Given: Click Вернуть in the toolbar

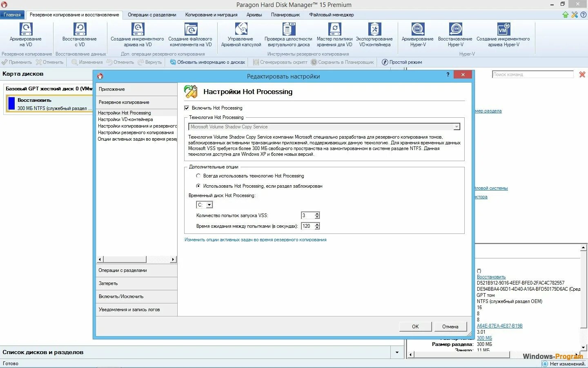Looking at the screenshot, I should point(150,62).
